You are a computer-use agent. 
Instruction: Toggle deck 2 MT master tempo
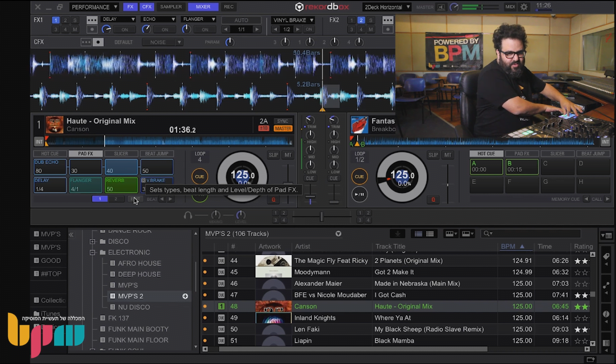tap(447, 155)
